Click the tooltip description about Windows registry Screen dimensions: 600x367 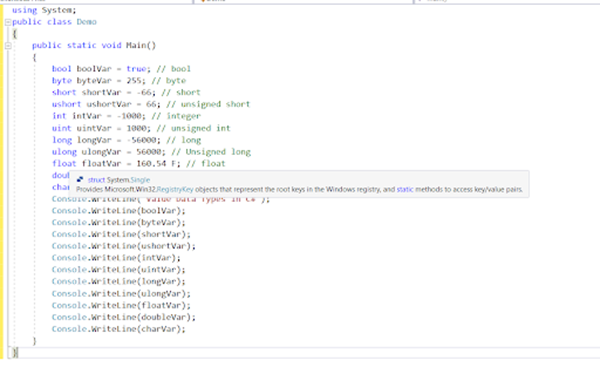coord(299,189)
